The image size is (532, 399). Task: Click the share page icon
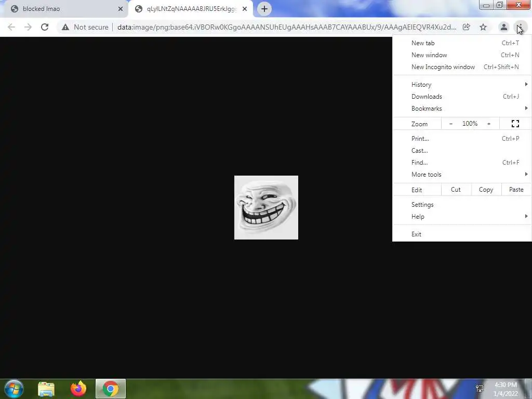point(466,27)
